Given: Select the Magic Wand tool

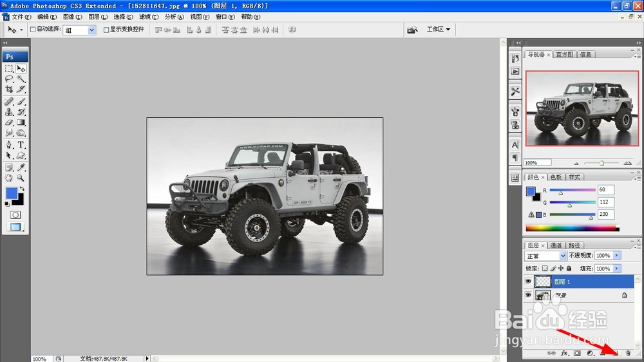Looking at the screenshot, I should coord(21,79).
